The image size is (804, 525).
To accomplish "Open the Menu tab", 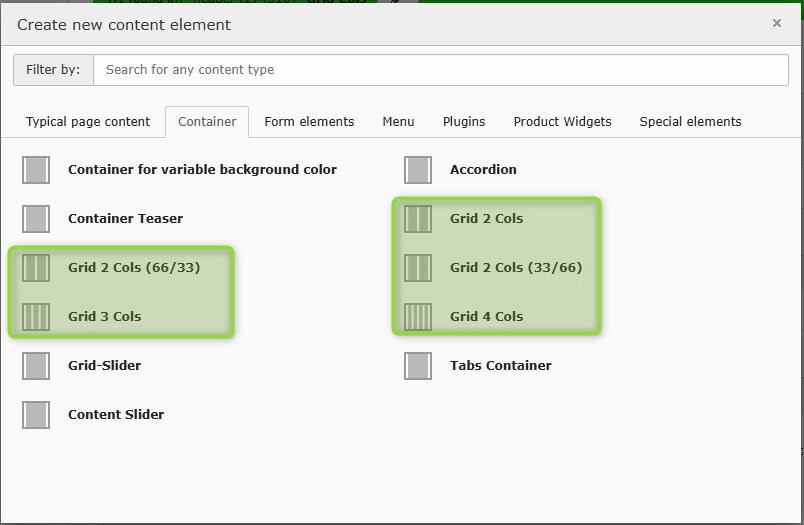I will point(398,122).
